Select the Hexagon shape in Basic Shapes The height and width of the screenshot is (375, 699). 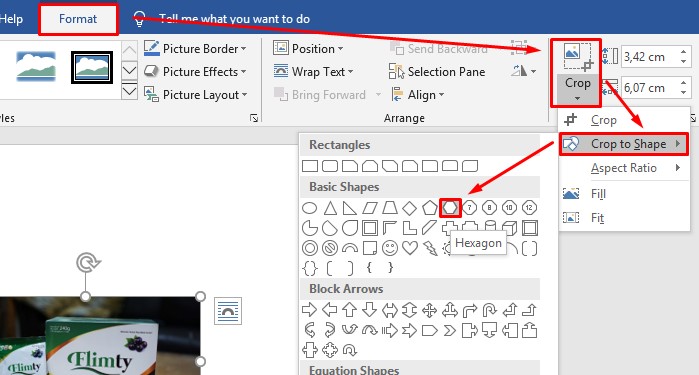coord(450,208)
